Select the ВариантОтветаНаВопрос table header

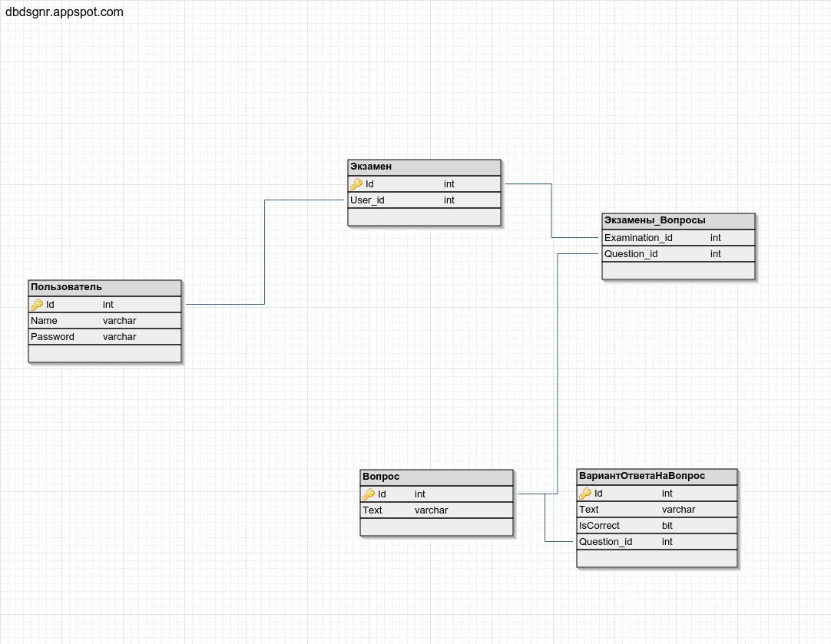657,476
